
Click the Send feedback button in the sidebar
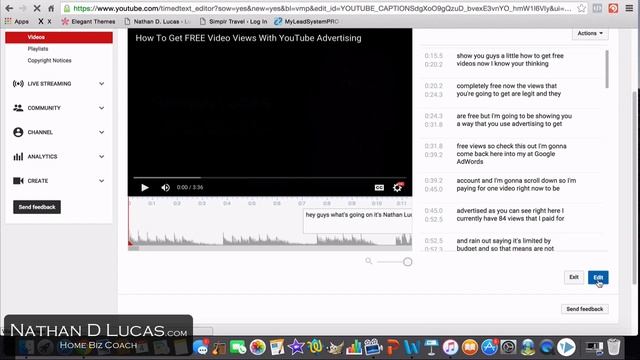tap(37, 207)
